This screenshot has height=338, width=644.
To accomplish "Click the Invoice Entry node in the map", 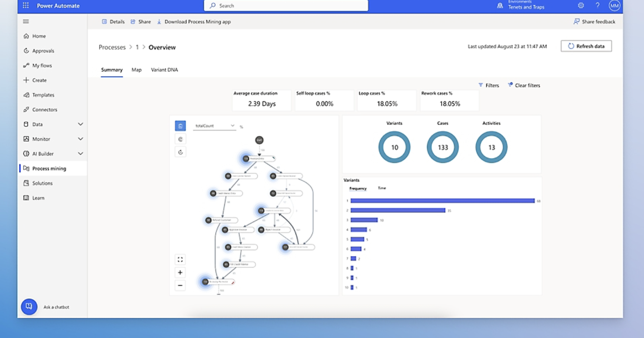I will pos(259,159).
